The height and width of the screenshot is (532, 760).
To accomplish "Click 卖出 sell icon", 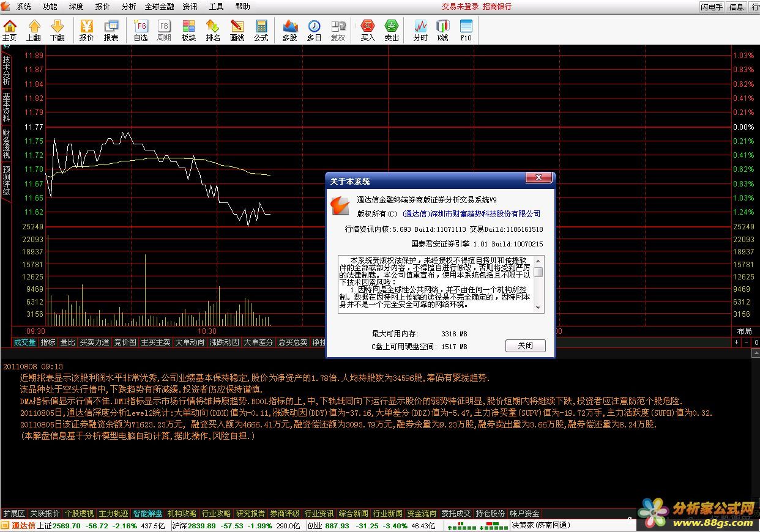I will (392, 31).
